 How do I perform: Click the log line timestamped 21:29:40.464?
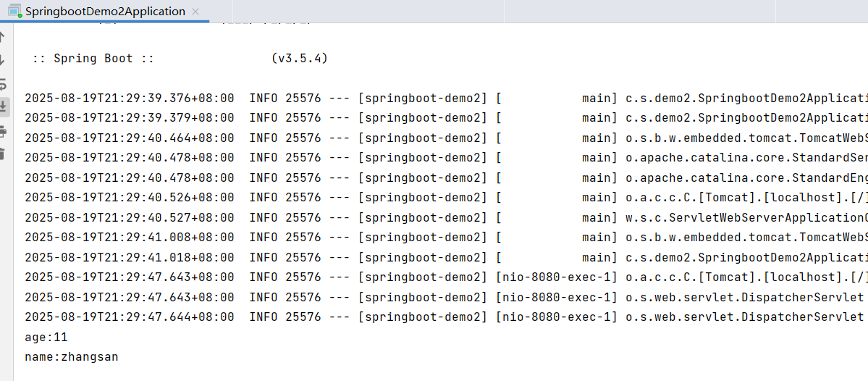pos(446,138)
